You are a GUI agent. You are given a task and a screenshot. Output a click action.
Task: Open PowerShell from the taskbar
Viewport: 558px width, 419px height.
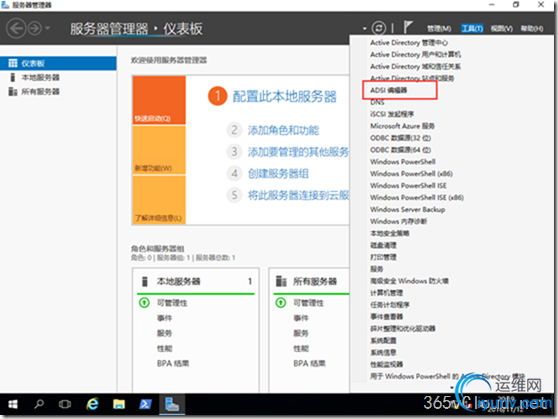coord(145,404)
